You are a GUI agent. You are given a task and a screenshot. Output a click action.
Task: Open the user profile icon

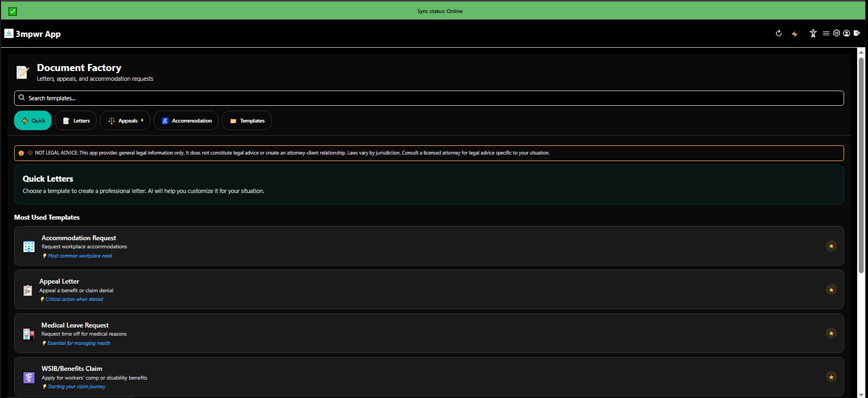pyautogui.click(x=846, y=33)
